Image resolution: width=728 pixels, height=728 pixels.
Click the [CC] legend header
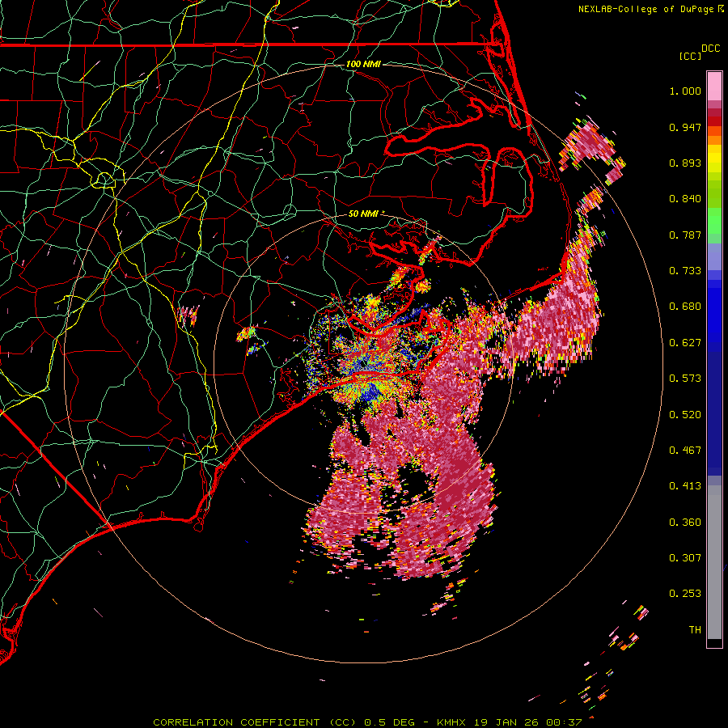690,56
